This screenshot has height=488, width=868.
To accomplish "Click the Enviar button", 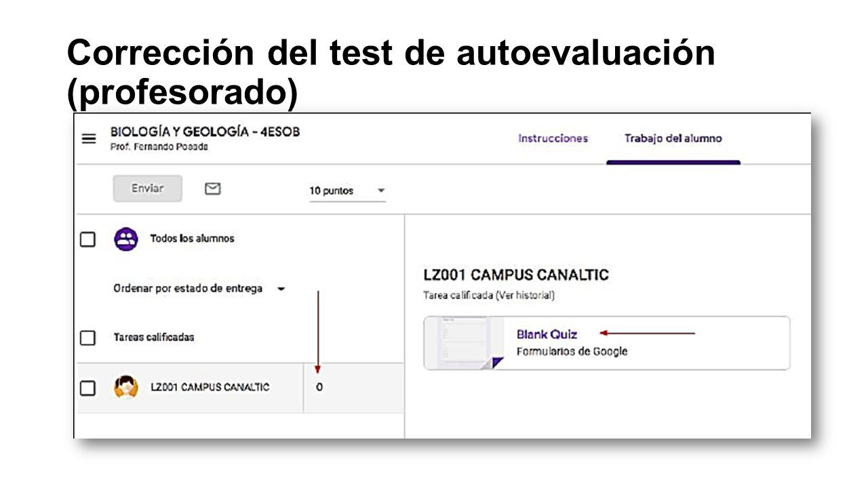I will coord(147,189).
